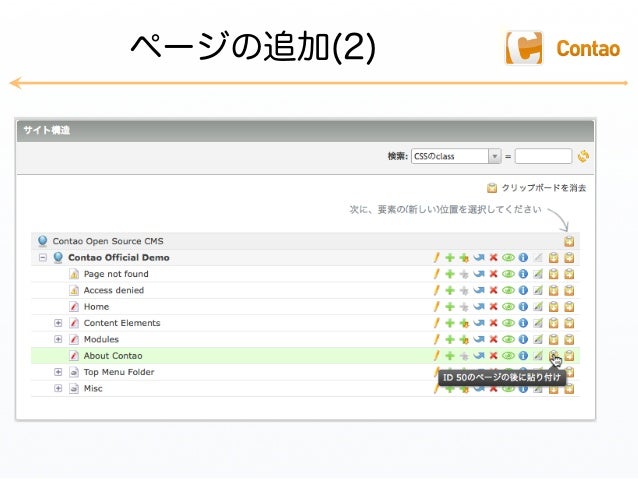Click クリップボードを消去 to clear the clipboard
The height and width of the screenshot is (479, 638).
coord(537,188)
